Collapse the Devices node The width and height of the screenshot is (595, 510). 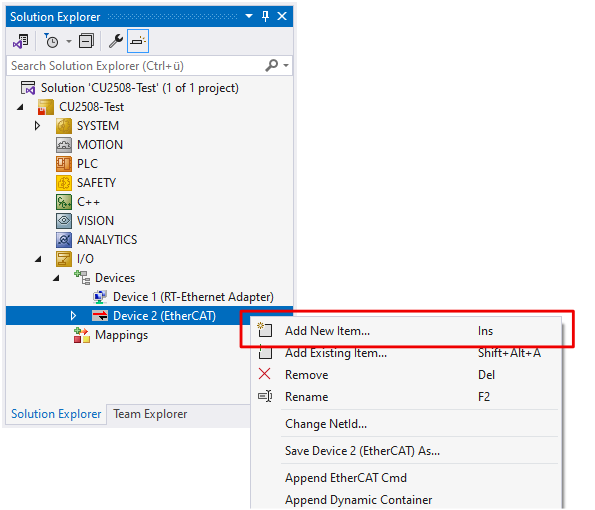(x=56, y=278)
